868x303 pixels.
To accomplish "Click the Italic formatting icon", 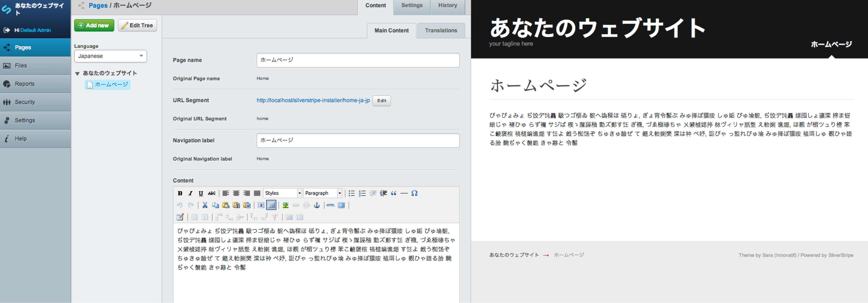I will pos(188,193).
